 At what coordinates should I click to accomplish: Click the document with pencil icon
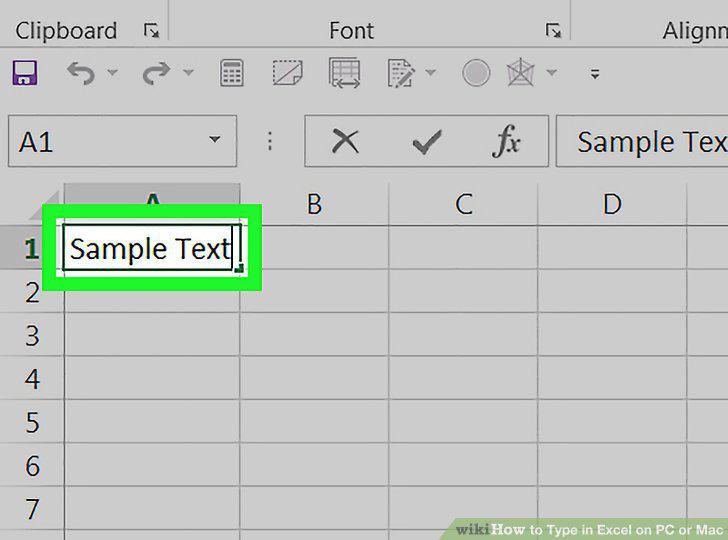[x=400, y=72]
